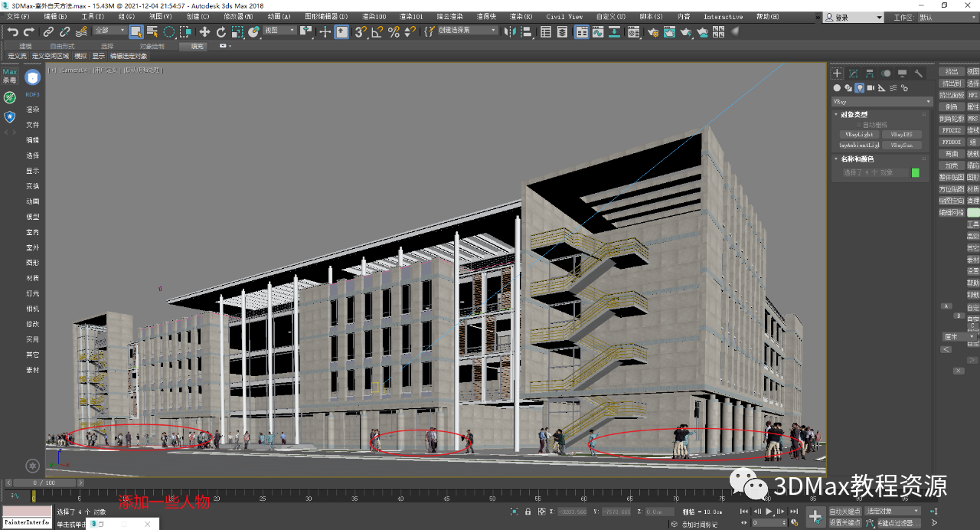Select the Rotate tool icon
Image resolution: width=980 pixels, height=530 pixels.
point(221,31)
